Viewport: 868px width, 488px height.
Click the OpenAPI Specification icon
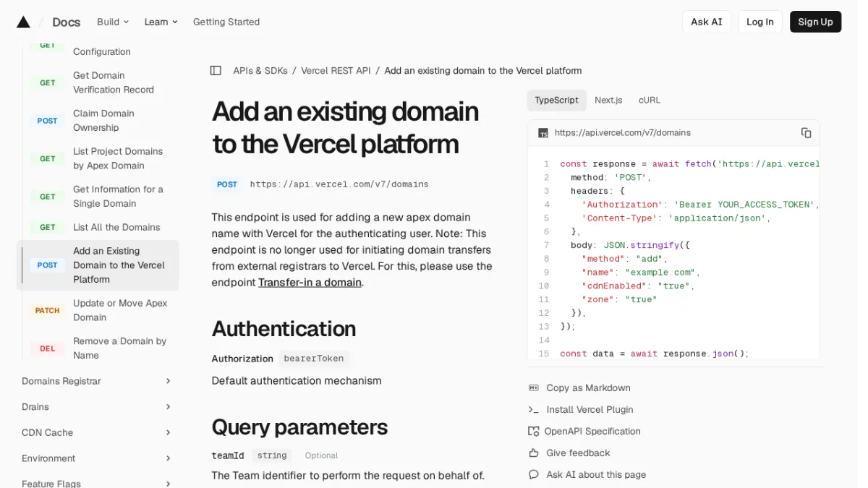pyautogui.click(x=534, y=432)
